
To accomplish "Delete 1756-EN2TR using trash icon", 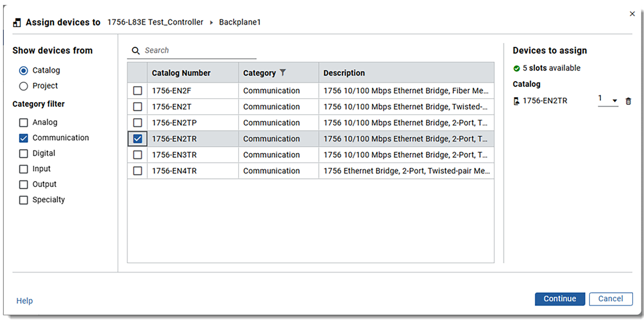I will (628, 101).
